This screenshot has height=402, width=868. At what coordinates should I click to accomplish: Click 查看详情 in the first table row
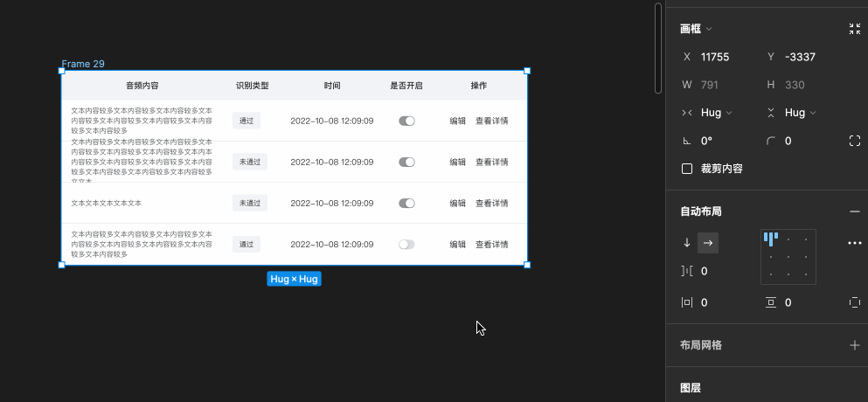coord(492,121)
